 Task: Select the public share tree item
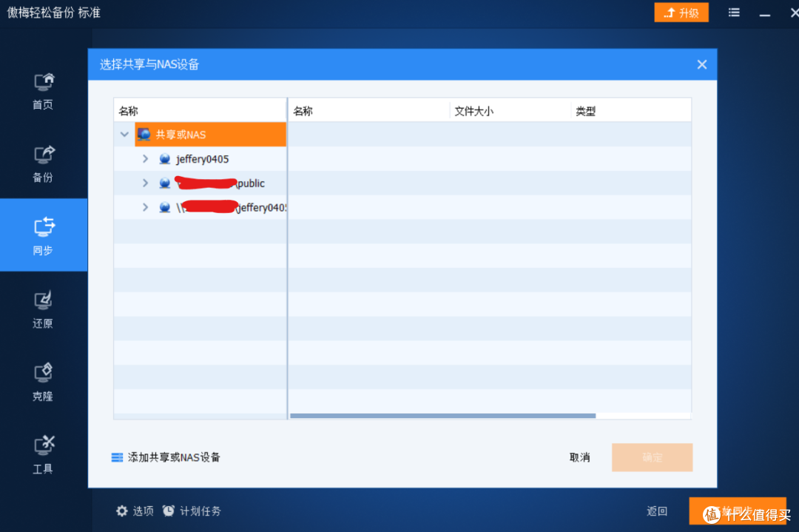(x=220, y=183)
